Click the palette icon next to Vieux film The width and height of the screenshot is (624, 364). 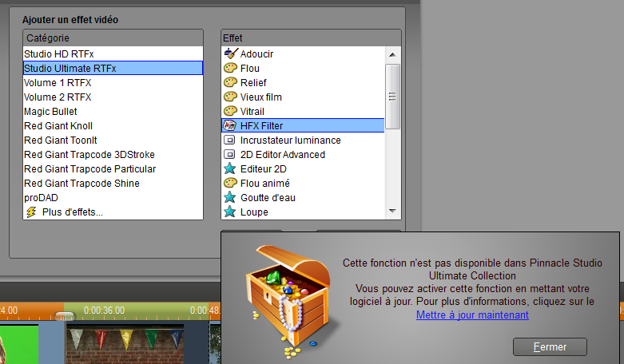230,97
